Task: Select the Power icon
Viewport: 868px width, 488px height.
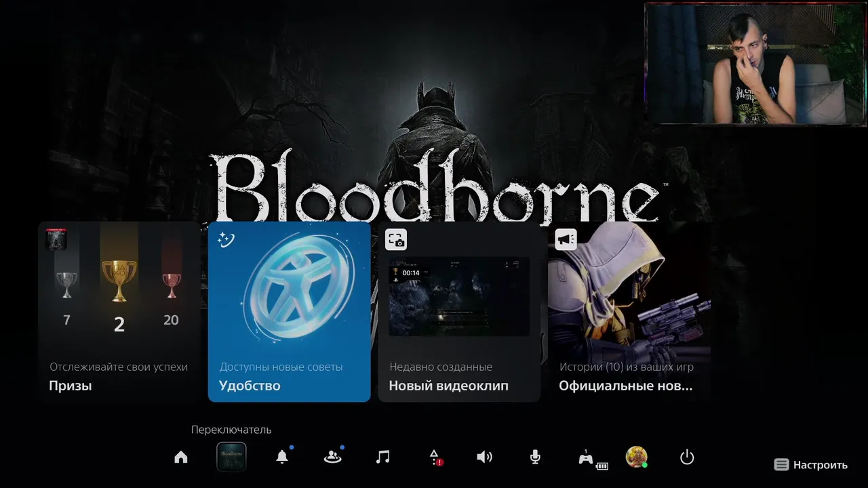Action: (687, 457)
